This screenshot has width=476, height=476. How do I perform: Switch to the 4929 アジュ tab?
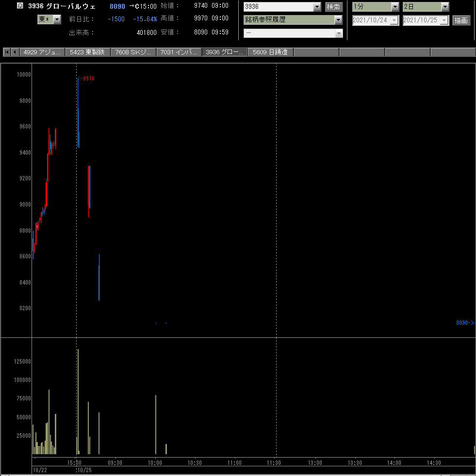pos(42,52)
